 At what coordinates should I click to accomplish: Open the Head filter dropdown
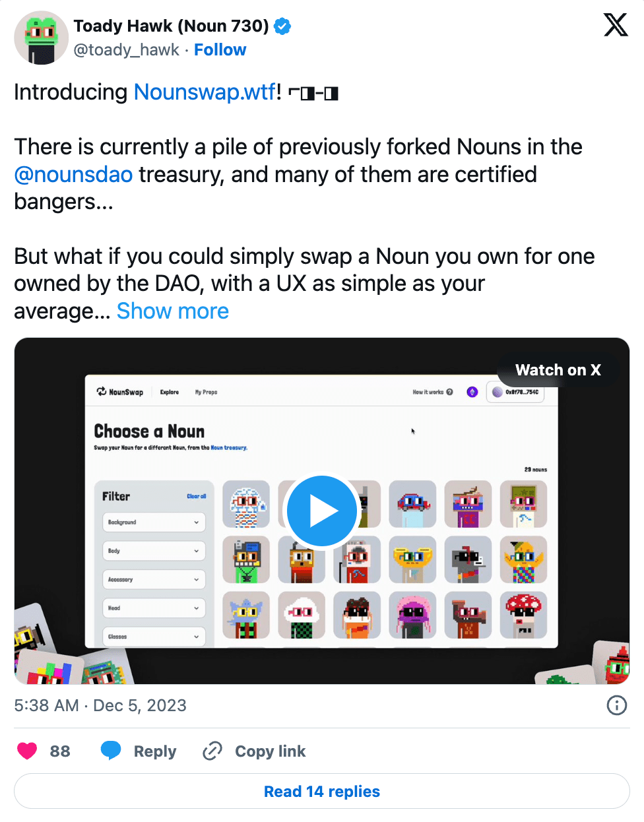tap(154, 608)
